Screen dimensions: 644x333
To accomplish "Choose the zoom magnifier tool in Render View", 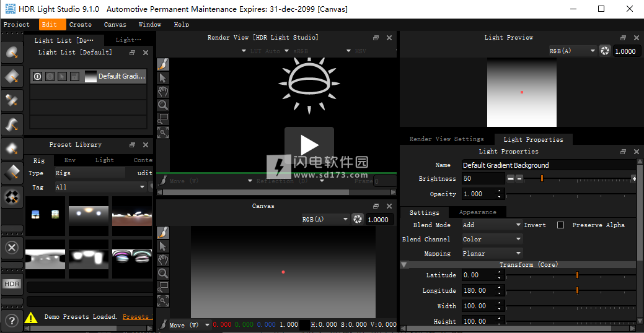I will coord(163,105).
